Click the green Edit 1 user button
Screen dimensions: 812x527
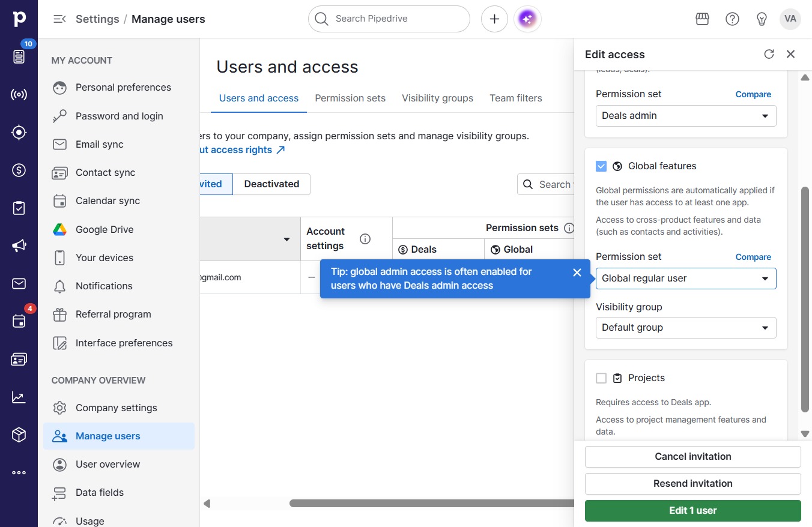click(693, 511)
